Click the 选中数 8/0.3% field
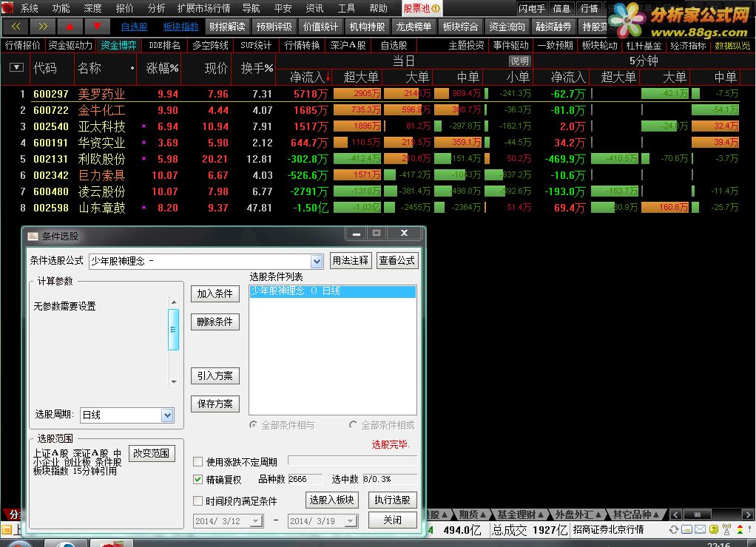This screenshot has width=756, height=547. pos(390,479)
